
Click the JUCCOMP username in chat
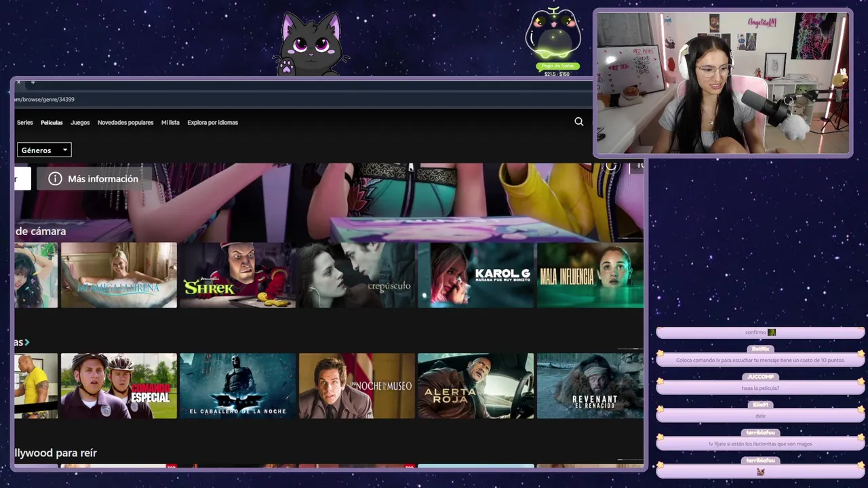click(760, 377)
